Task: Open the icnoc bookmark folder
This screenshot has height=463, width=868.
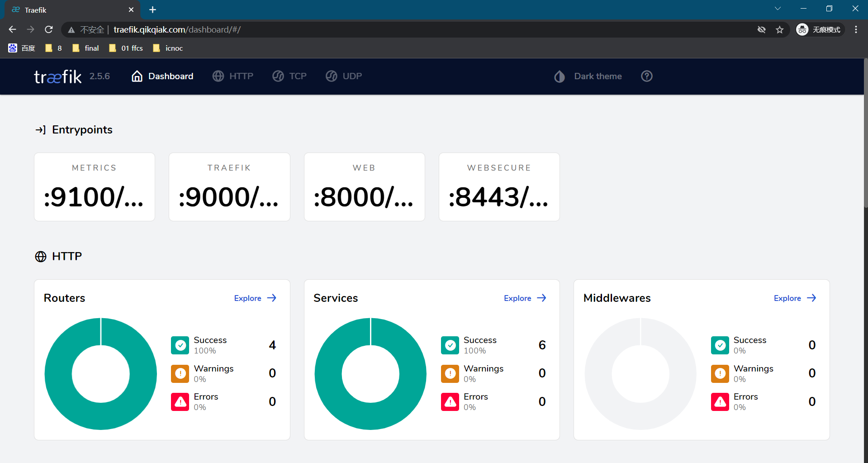Action: tap(168, 48)
